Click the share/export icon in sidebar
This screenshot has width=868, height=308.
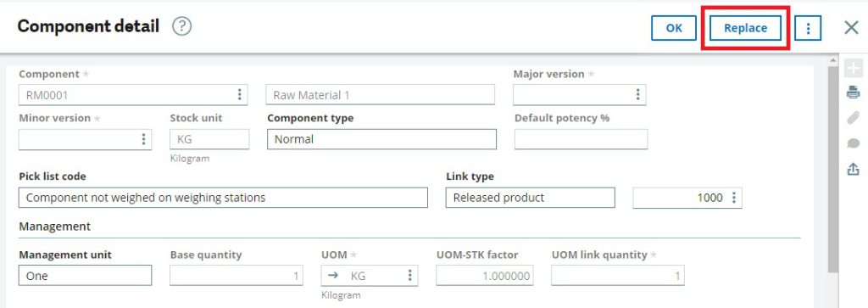853,169
